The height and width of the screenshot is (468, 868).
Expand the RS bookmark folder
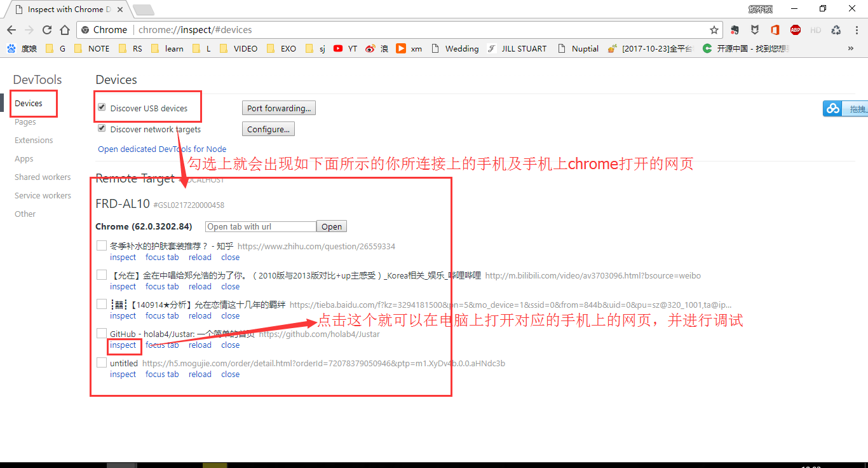point(130,48)
